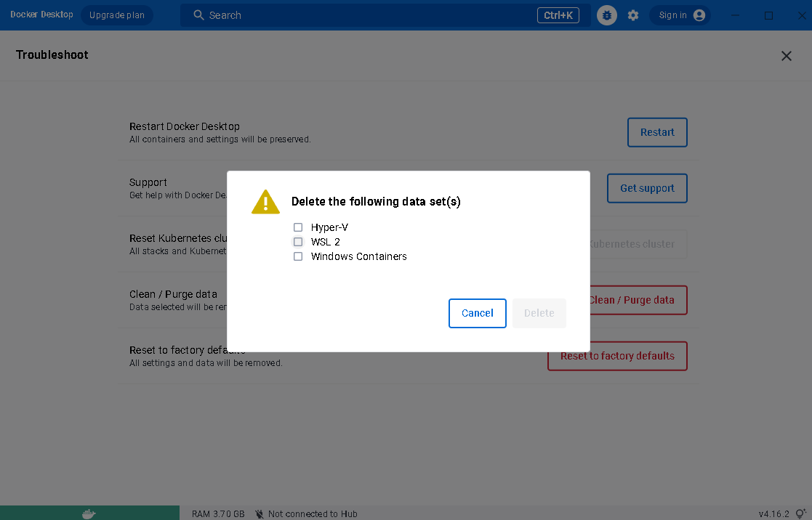812x520 pixels.
Task: Click the Not connected to Hub text
Action: pyautogui.click(x=313, y=513)
